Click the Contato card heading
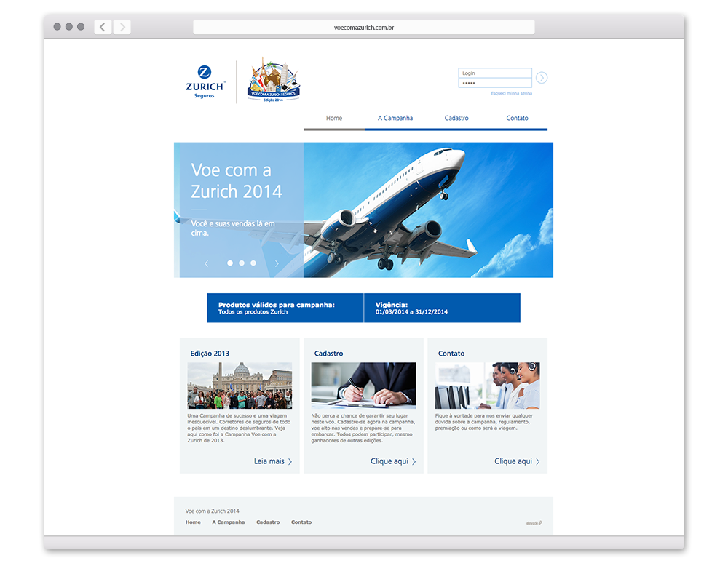728x582 pixels. click(x=451, y=354)
